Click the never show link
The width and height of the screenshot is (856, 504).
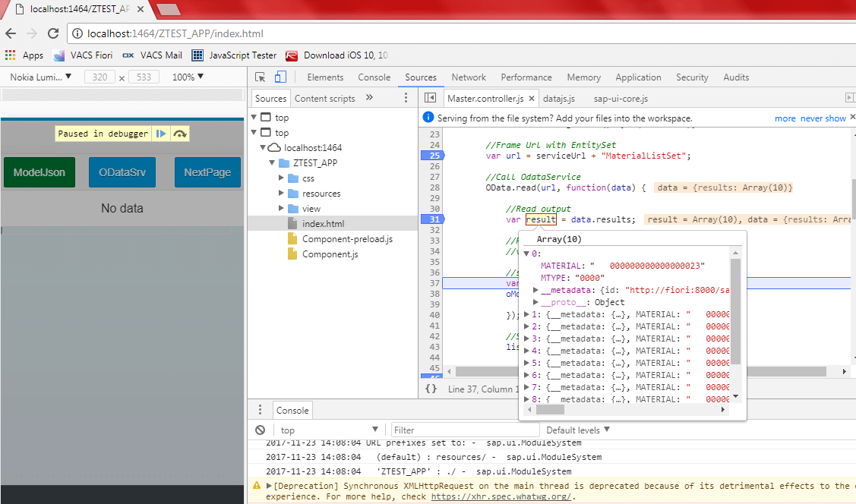(823, 118)
